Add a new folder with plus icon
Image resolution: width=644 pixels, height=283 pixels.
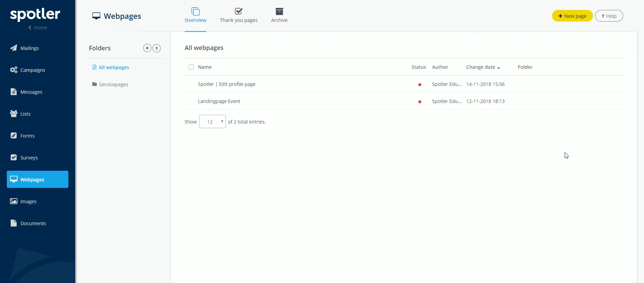tap(147, 48)
